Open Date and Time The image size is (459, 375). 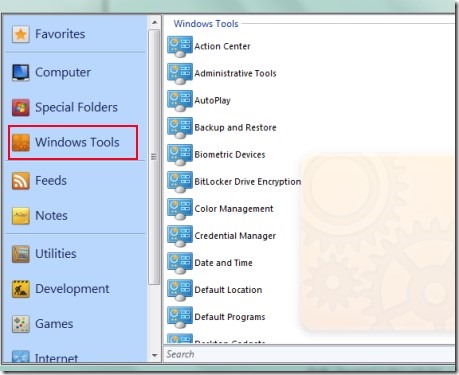pyautogui.click(x=223, y=263)
